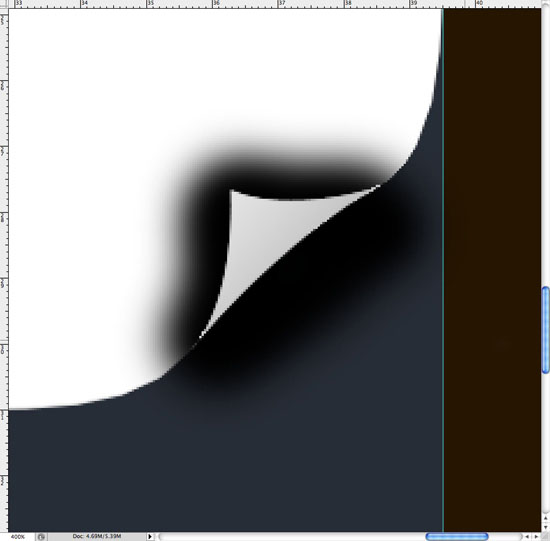Click the horizontal scrollbar thumb
The image size is (550, 541).
[x=457, y=536]
